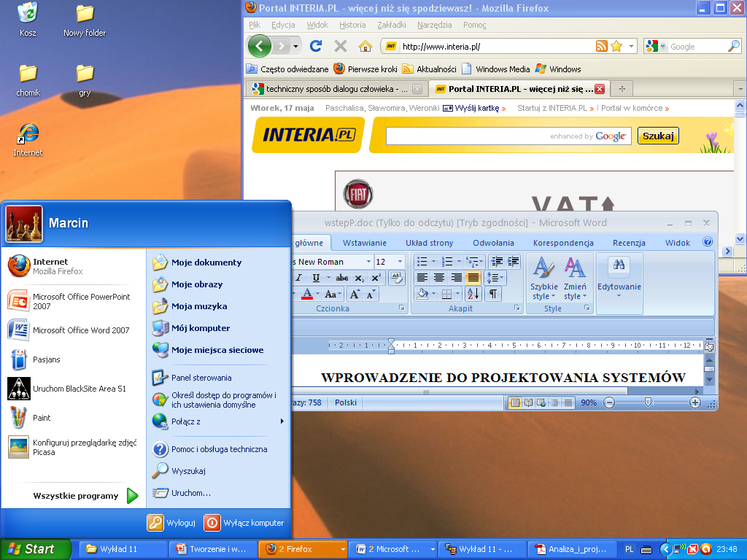Viewport: 747px width, 560px height.
Task: Toggle underline formatting in Word
Action: coord(316,278)
